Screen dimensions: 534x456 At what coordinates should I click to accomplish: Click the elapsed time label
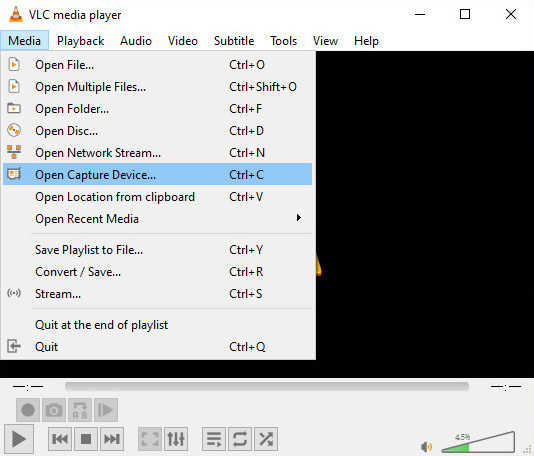pyautogui.click(x=28, y=387)
